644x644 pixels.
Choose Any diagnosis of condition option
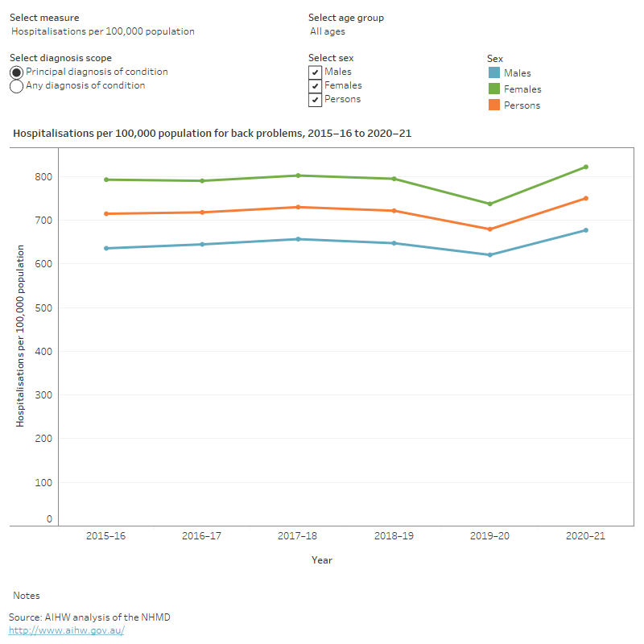pyautogui.click(x=17, y=86)
